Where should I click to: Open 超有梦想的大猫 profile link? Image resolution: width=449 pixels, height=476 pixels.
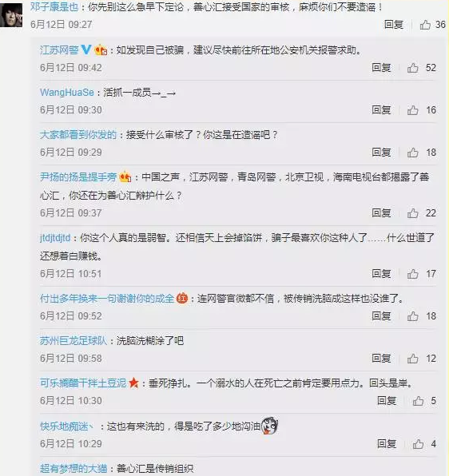click(74, 468)
